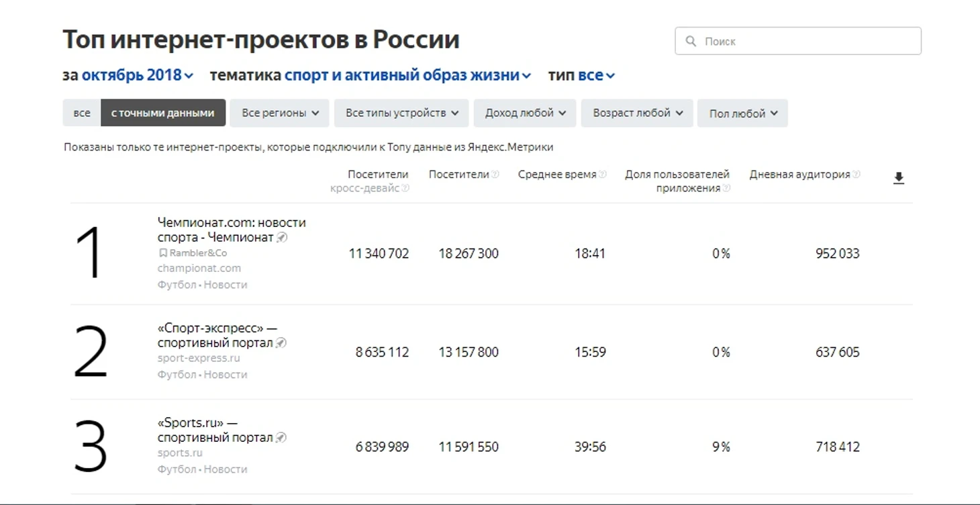Click help icon next to Посетители кросс-девайс
This screenshot has height=505, width=980.
pyautogui.click(x=405, y=188)
